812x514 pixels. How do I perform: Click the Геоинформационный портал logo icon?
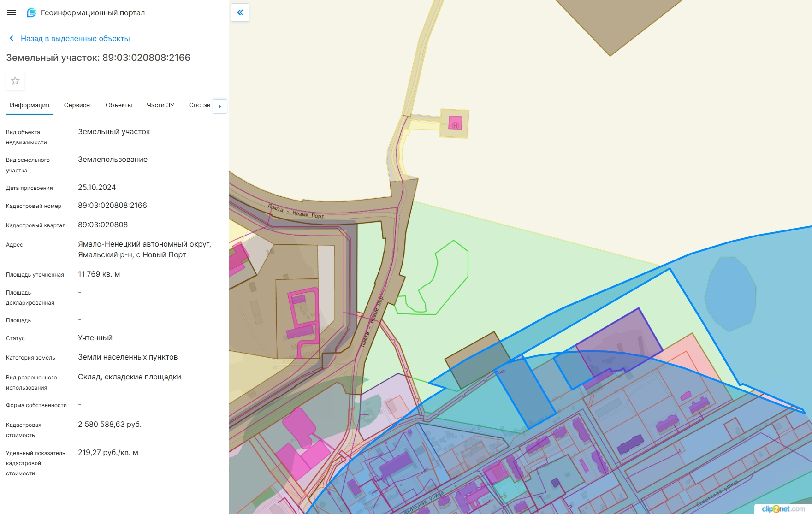31,13
